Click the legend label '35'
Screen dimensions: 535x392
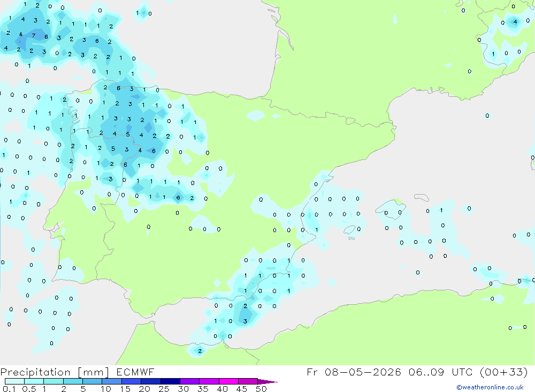pyautogui.click(x=203, y=389)
